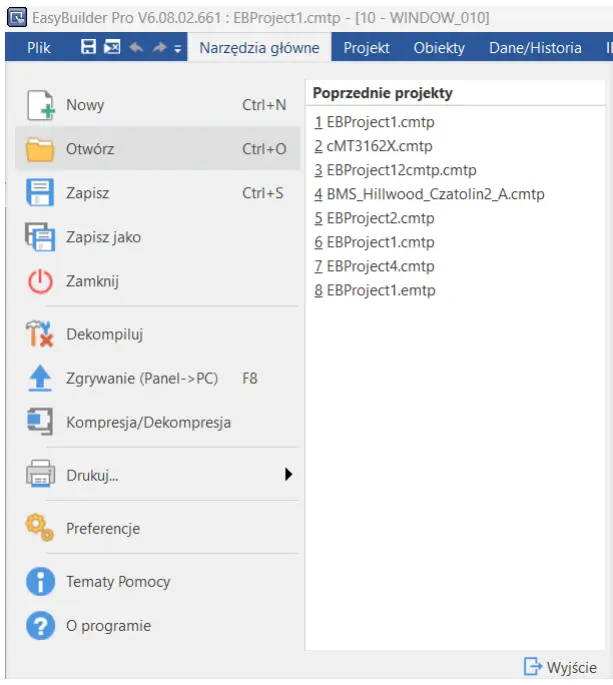Click the Zamknij red power icon

pyautogui.click(x=40, y=281)
